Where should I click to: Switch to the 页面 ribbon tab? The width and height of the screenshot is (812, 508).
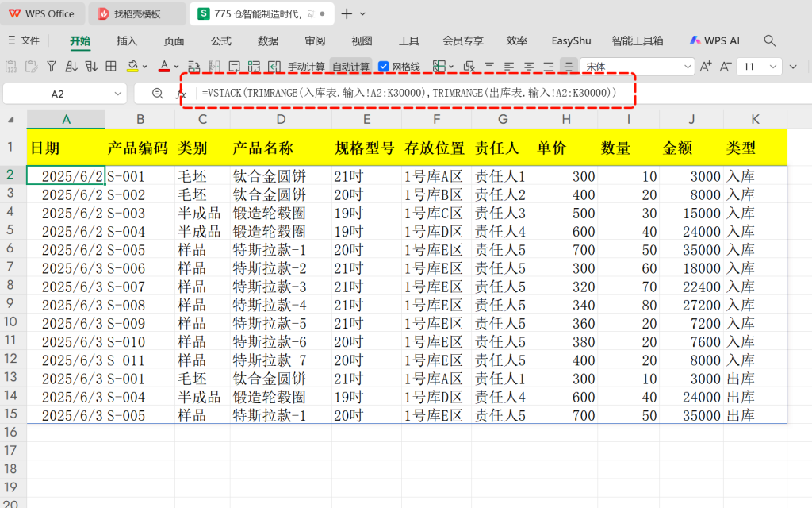(174, 41)
